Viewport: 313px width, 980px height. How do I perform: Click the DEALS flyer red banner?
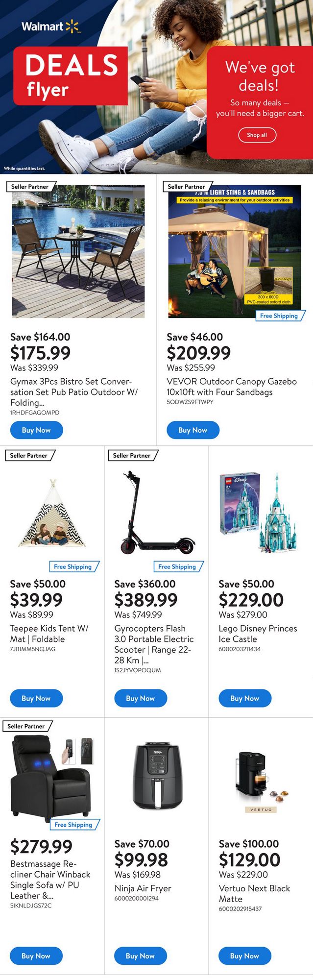tap(71, 76)
